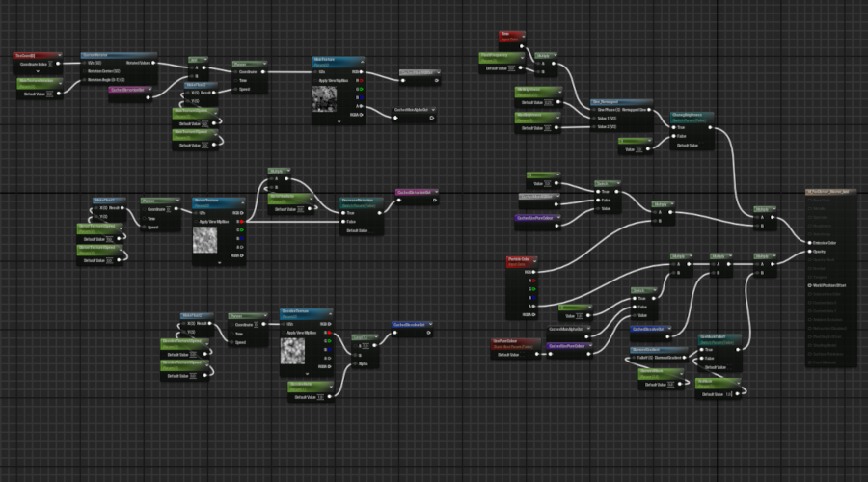Expand chevron below MainTexture thumbnail
The height and width of the screenshot is (482, 868).
tap(339, 121)
